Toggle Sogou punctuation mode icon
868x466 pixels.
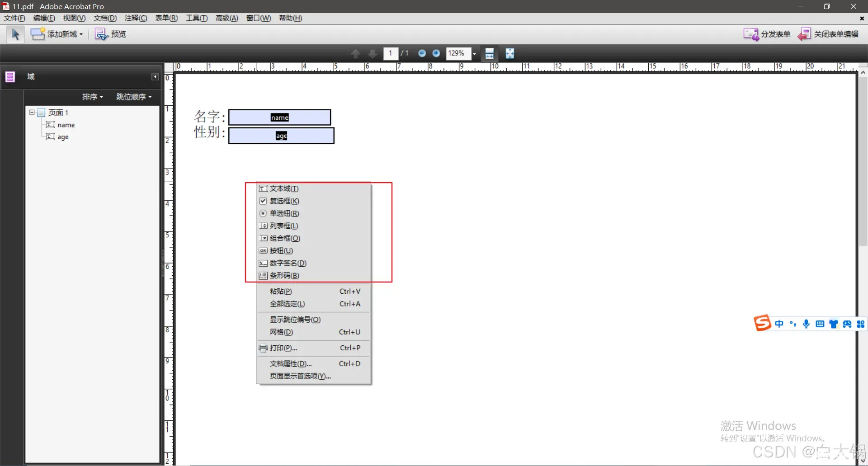click(x=793, y=324)
